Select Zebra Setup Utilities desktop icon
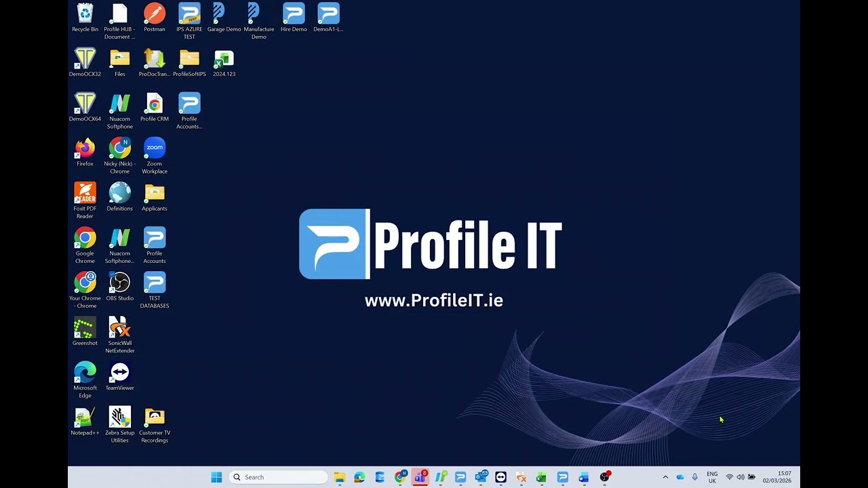Viewport: 868px width, 488px height. pyautogui.click(x=119, y=424)
